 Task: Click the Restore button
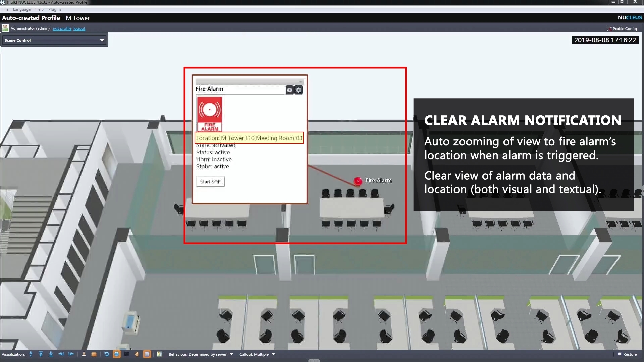627,354
